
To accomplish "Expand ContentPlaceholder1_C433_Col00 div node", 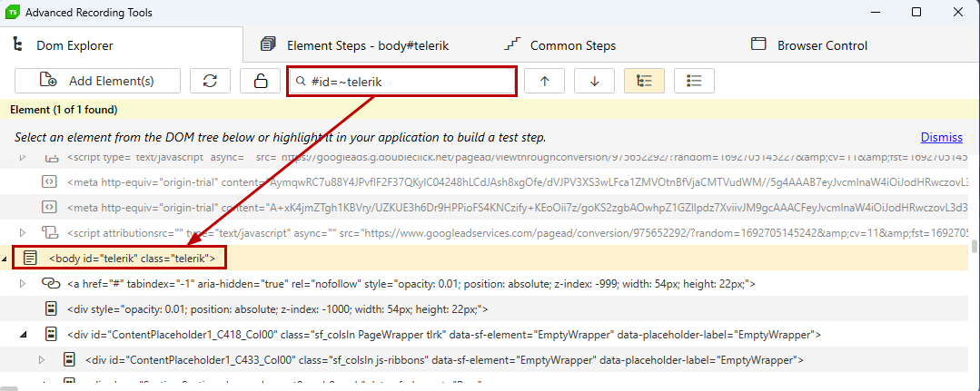I will 42,360.
